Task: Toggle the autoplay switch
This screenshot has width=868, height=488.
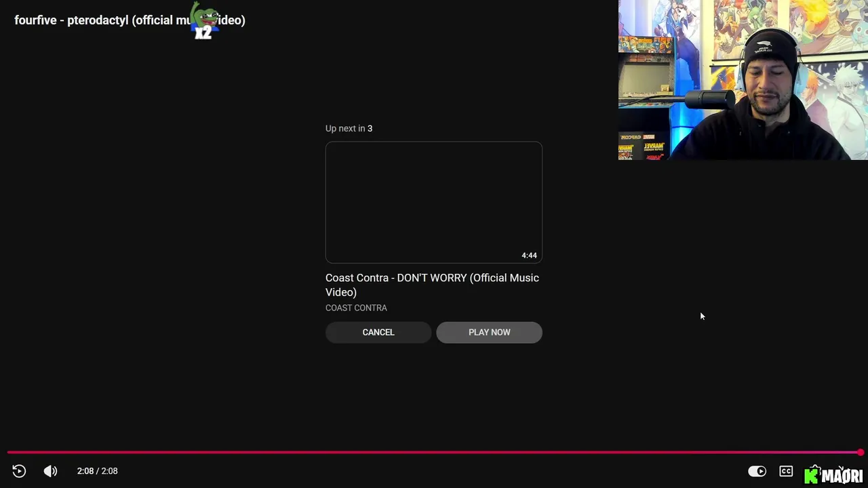Action: pos(757,471)
